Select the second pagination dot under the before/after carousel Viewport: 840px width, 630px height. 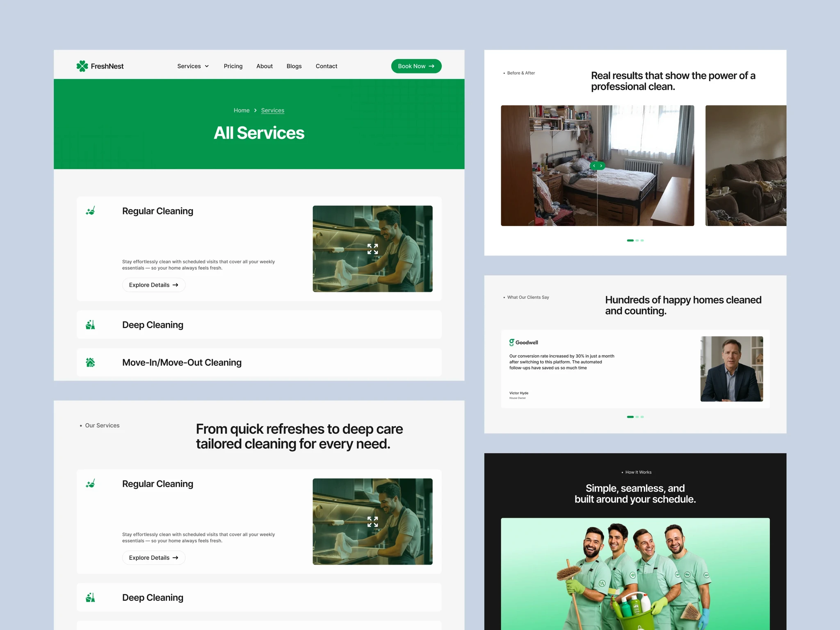pyautogui.click(x=637, y=240)
